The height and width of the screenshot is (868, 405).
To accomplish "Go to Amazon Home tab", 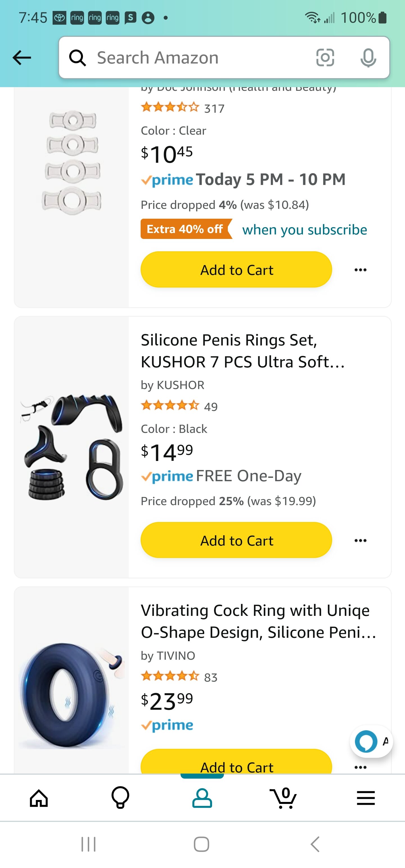I will point(39,798).
